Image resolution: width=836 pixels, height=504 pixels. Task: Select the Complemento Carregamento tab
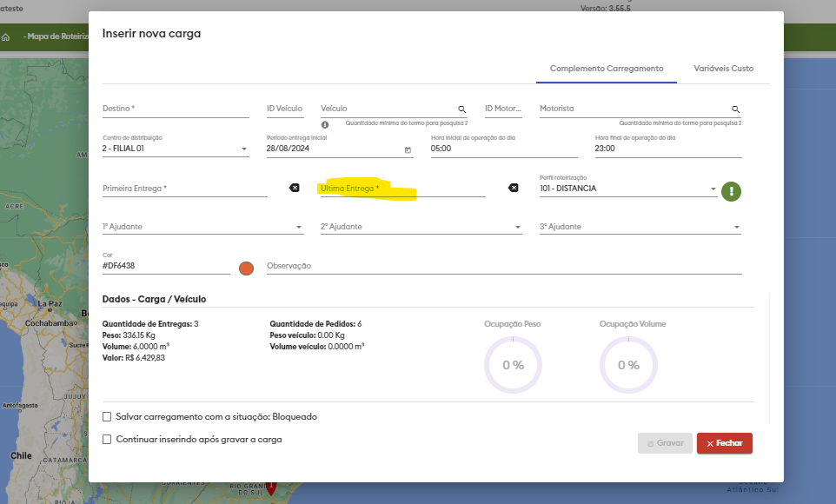607,69
